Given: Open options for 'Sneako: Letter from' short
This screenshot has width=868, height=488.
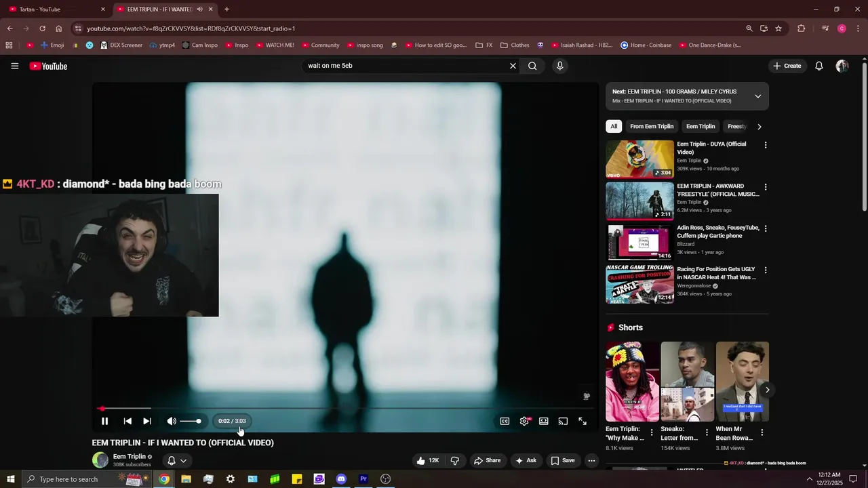Looking at the screenshot, I should tap(707, 432).
